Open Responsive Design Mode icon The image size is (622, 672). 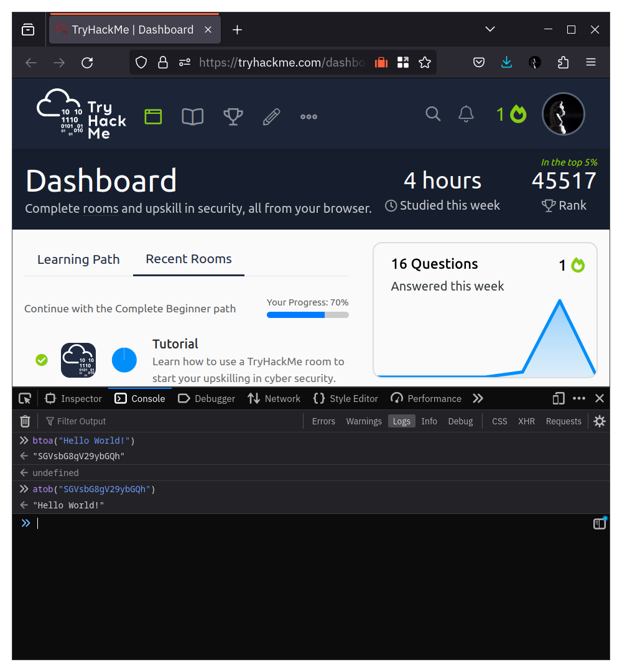point(559,399)
